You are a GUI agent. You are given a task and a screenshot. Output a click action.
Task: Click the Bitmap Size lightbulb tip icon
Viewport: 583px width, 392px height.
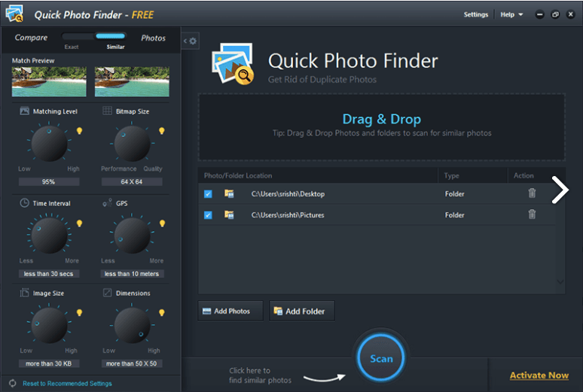[x=162, y=131]
